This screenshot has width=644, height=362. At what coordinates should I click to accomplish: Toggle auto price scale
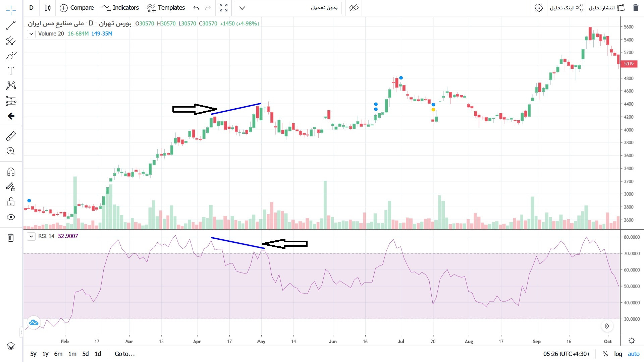pos(634,354)
